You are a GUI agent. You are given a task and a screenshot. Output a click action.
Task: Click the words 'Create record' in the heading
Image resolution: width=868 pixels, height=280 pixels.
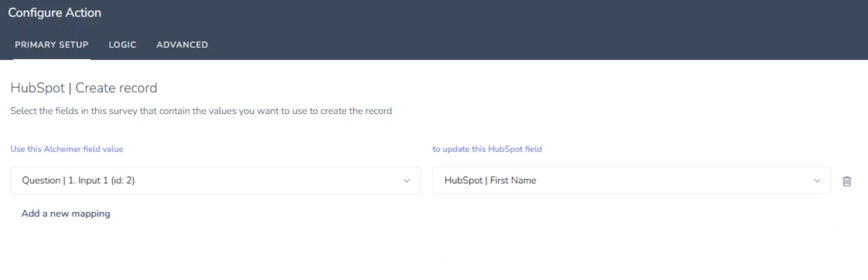coord(116,88)
